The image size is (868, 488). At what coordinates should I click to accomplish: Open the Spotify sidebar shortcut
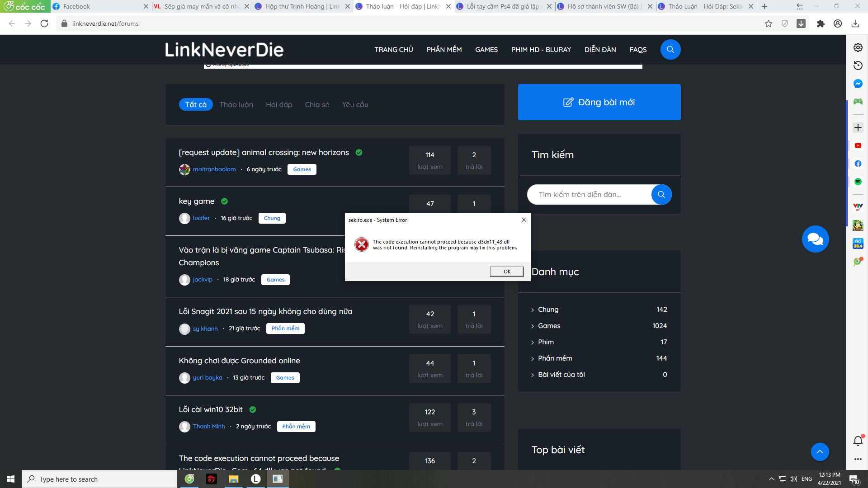pos(858,182)
